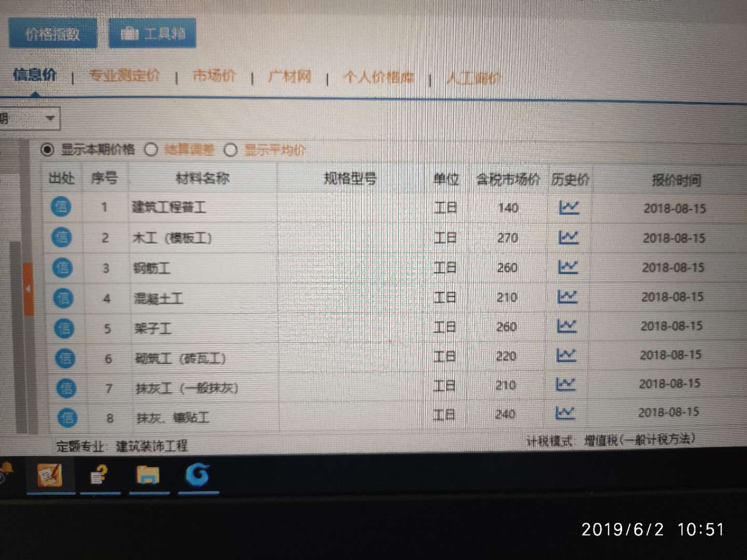Click the 信 source icon for 抹灰工(一般抹灰)

click(66, 388)
